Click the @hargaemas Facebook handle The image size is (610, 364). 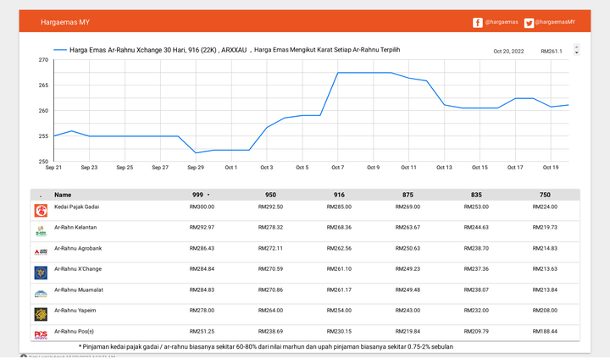pyautogui.click(x=502, y=22)
